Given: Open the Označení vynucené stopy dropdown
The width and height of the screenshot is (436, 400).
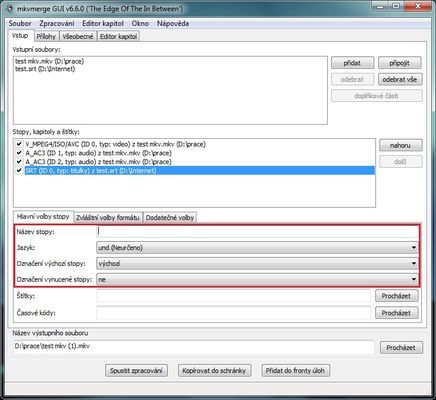Looking at the screenshot, I should (x=257, y=280).
